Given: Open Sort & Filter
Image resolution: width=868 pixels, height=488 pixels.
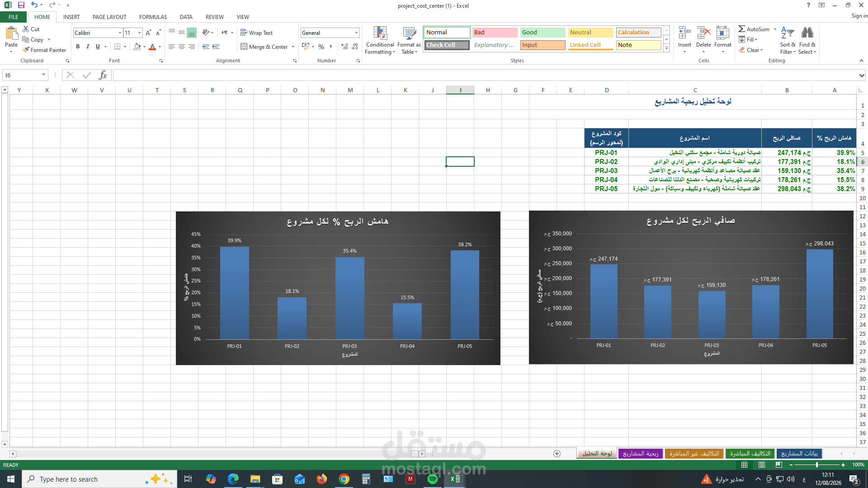Looking at the screenshot, I should pos(788,40).
